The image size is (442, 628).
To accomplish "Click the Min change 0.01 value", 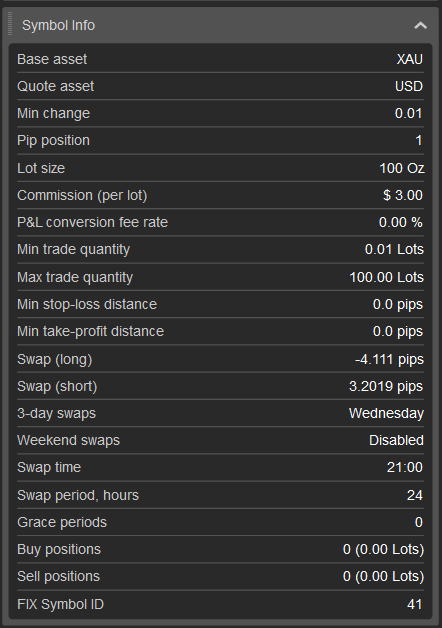I will (x=408, y=113).
